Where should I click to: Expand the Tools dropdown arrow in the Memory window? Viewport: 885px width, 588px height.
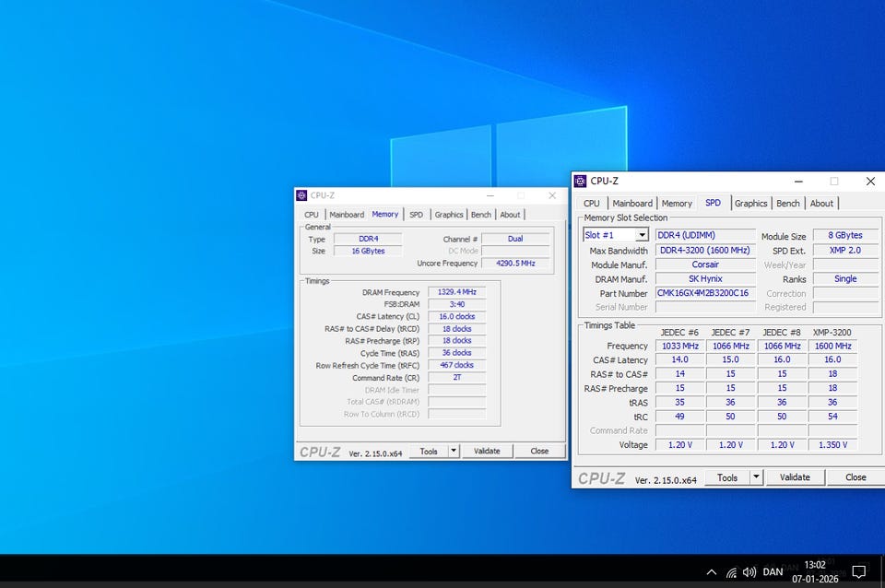tap(453, 451)
